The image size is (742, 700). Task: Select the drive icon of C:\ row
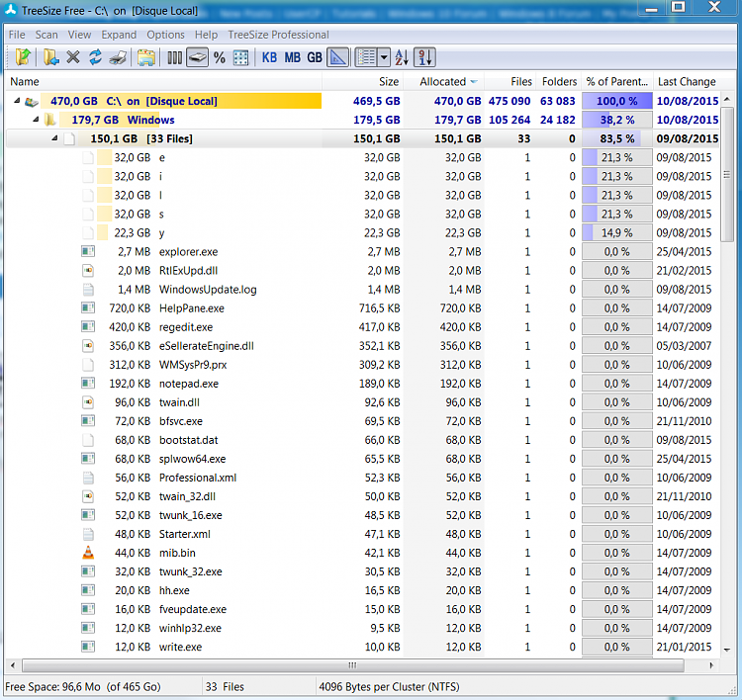(x=32, y=101)
